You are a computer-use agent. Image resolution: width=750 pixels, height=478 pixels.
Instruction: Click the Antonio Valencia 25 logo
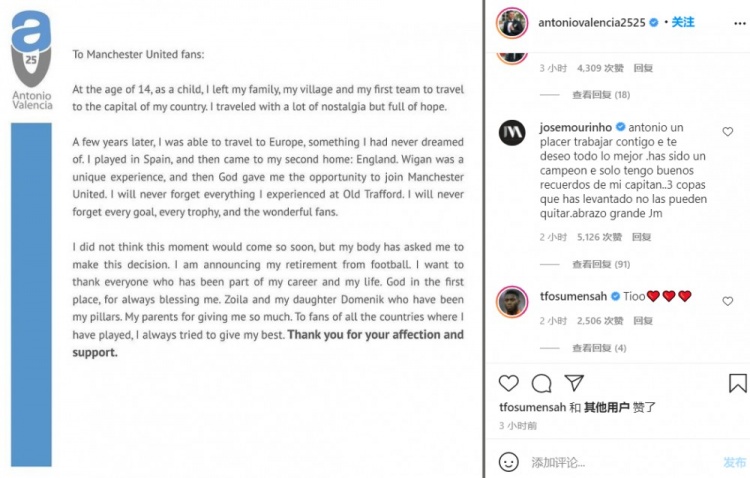tap(31, 62)
